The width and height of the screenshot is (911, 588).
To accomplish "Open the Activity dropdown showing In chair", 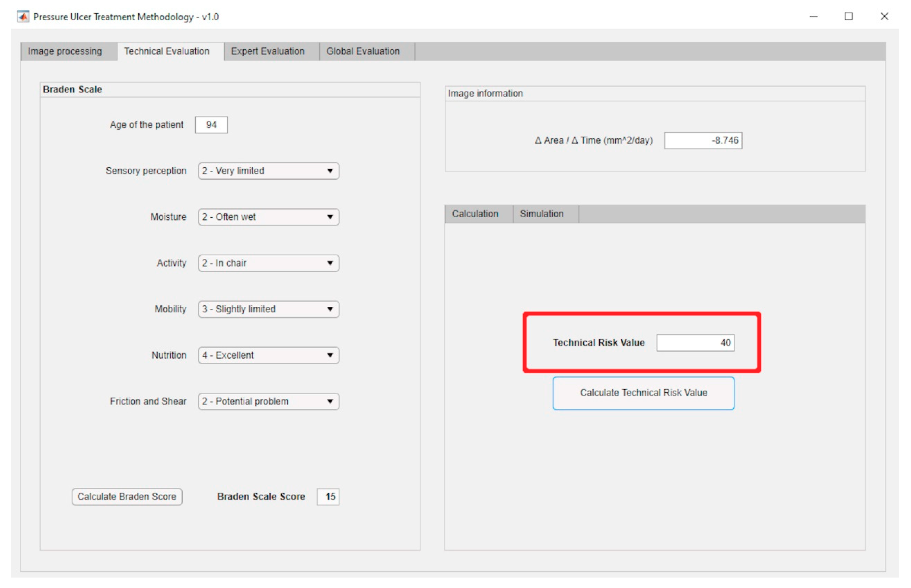I will point(268,264).
